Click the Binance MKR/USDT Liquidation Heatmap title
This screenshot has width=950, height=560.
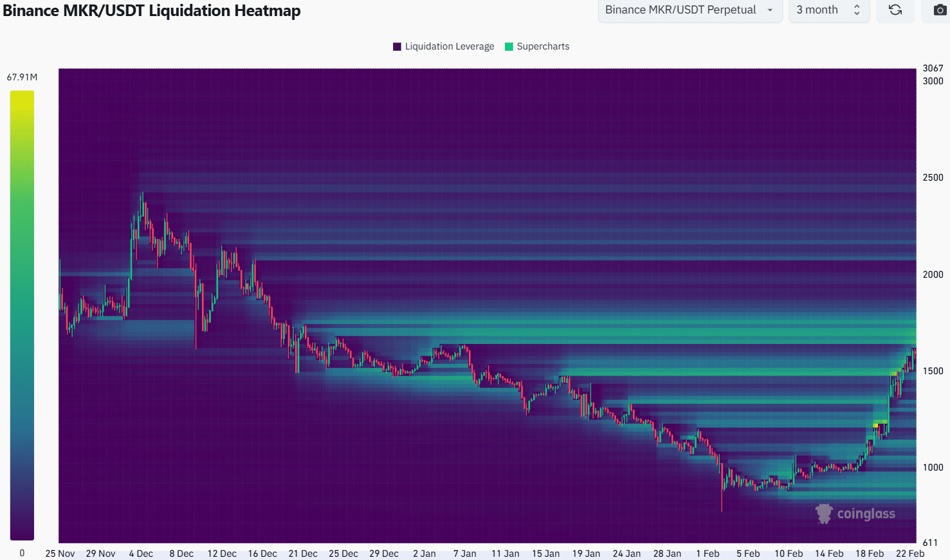click(152, 10)
